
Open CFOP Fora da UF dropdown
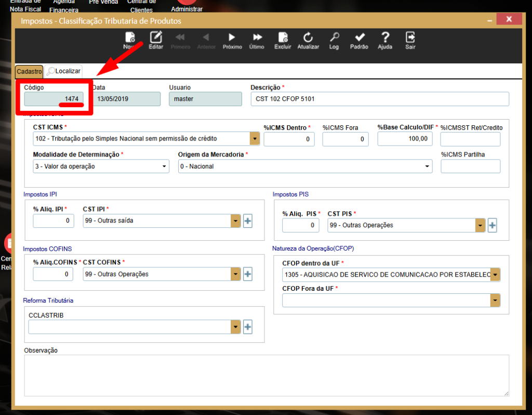click(496, 301)
